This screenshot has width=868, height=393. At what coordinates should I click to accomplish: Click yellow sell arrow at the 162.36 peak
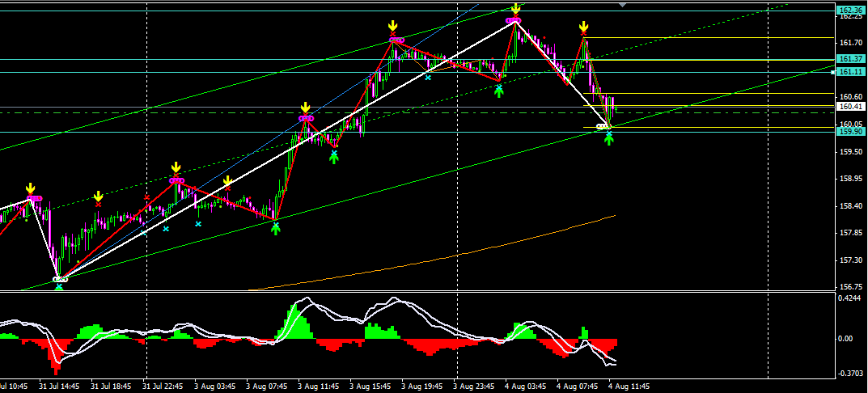click(515, 8)
